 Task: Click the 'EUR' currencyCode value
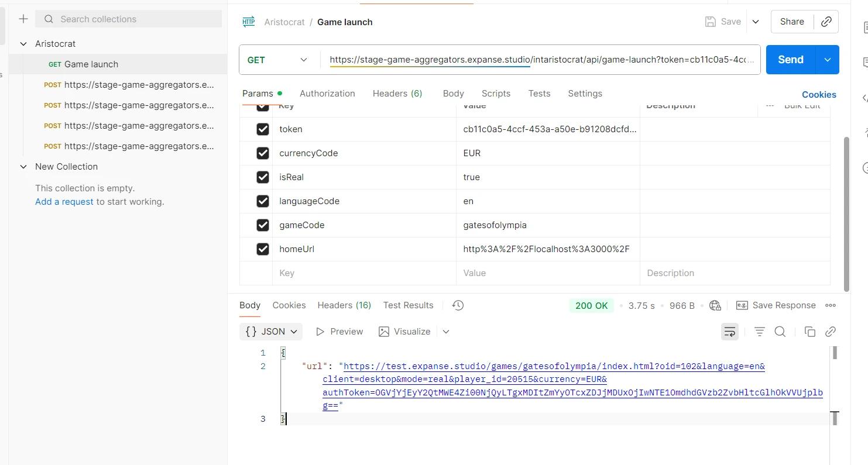pos(472,153)
